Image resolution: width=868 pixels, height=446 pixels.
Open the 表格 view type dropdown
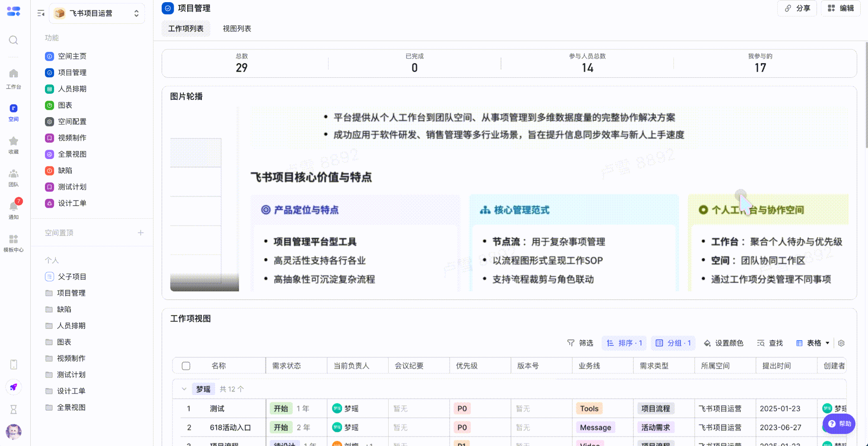(813, 343)
